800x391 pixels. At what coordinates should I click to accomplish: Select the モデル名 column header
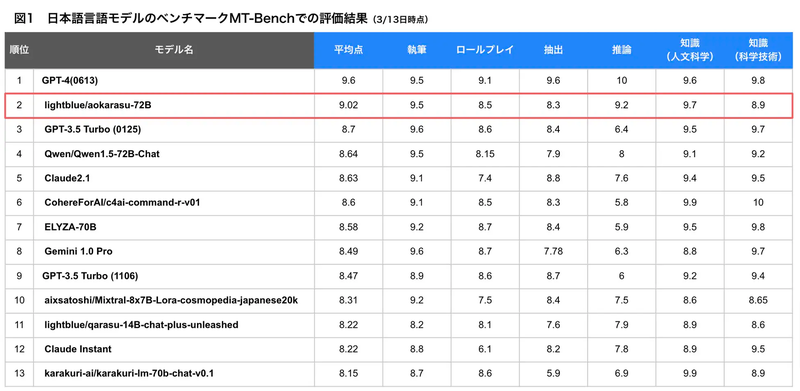click(174, 50)
